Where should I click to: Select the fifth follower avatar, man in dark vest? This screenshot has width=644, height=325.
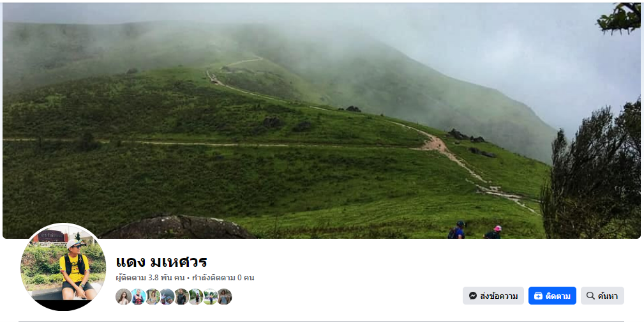(x=181, y=297)
